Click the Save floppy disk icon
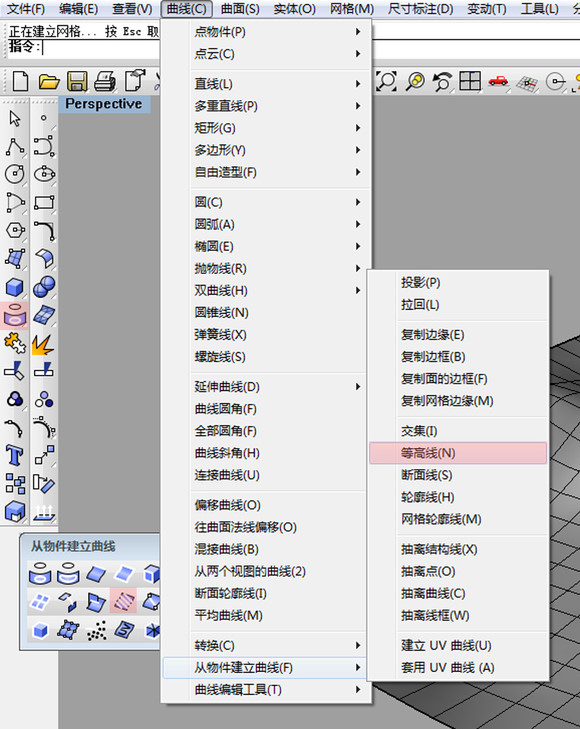580x729 pixels. (x=77, y=81)
